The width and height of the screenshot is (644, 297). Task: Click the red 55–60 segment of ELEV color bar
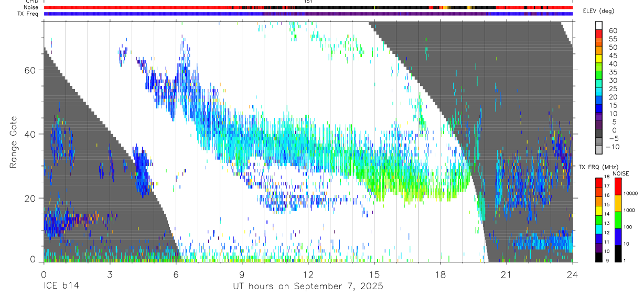click(599, 35)
